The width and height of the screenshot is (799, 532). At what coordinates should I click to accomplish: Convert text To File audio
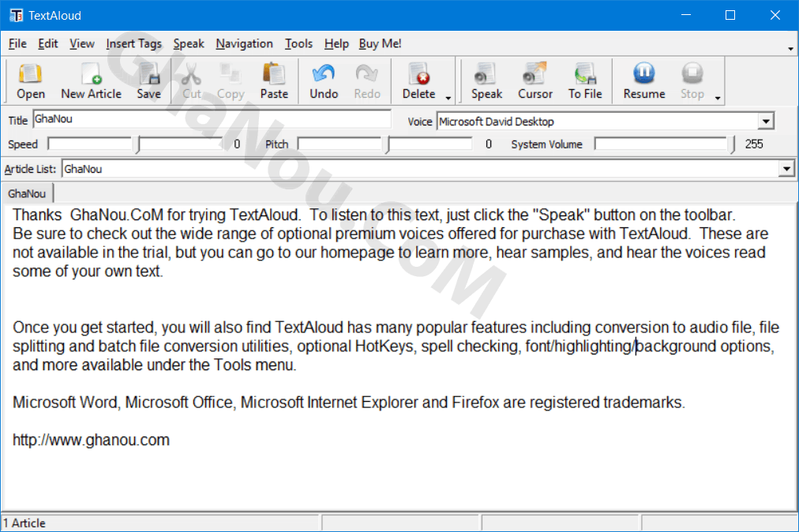tap(585, 81)
